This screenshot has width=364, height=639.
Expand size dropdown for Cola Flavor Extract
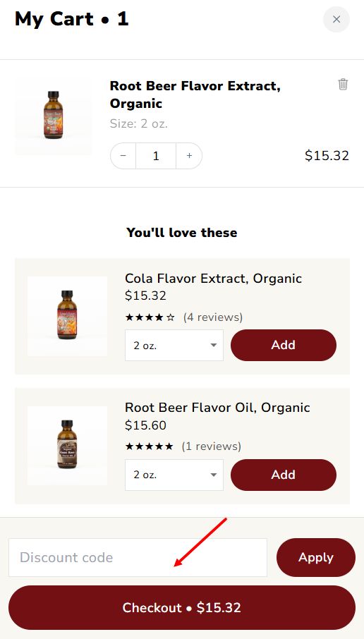(174, 345)
